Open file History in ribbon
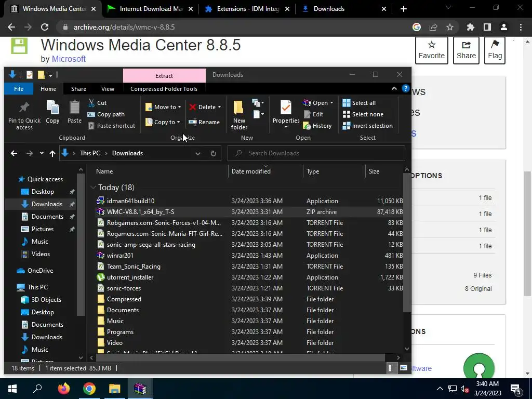 click(x=317, y=126)
